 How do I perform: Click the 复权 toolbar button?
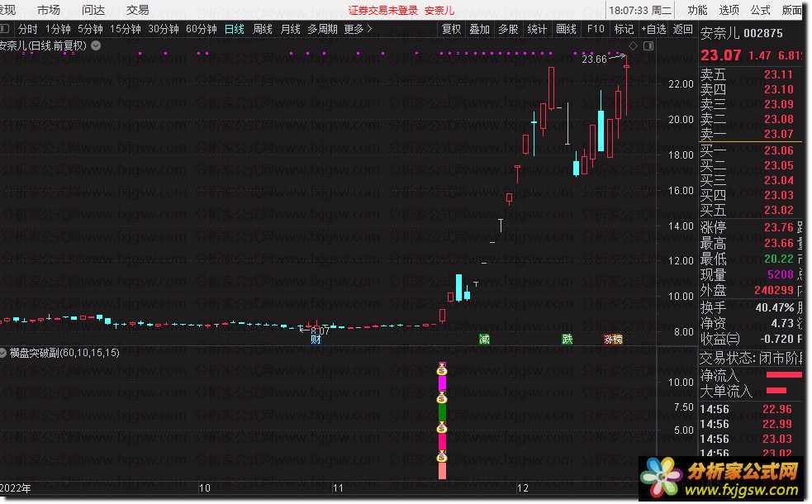tap(452, 29)
